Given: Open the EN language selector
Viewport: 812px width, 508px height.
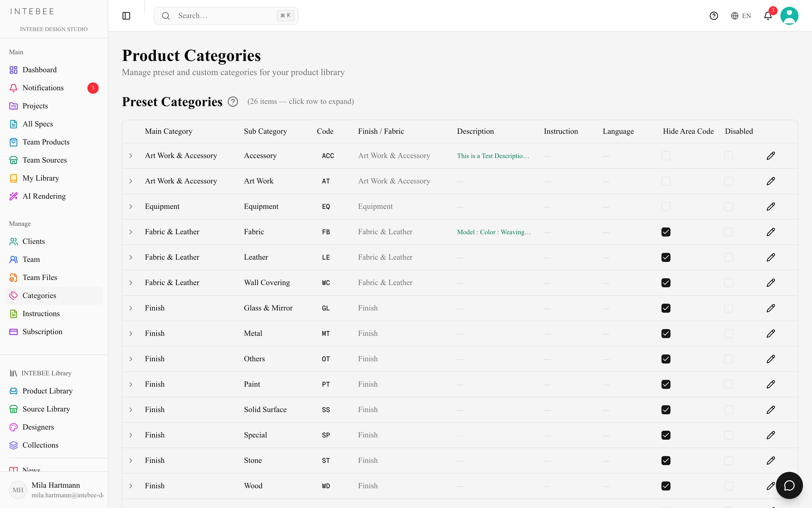Looking at the screenshot, I should tap(741, 16).
